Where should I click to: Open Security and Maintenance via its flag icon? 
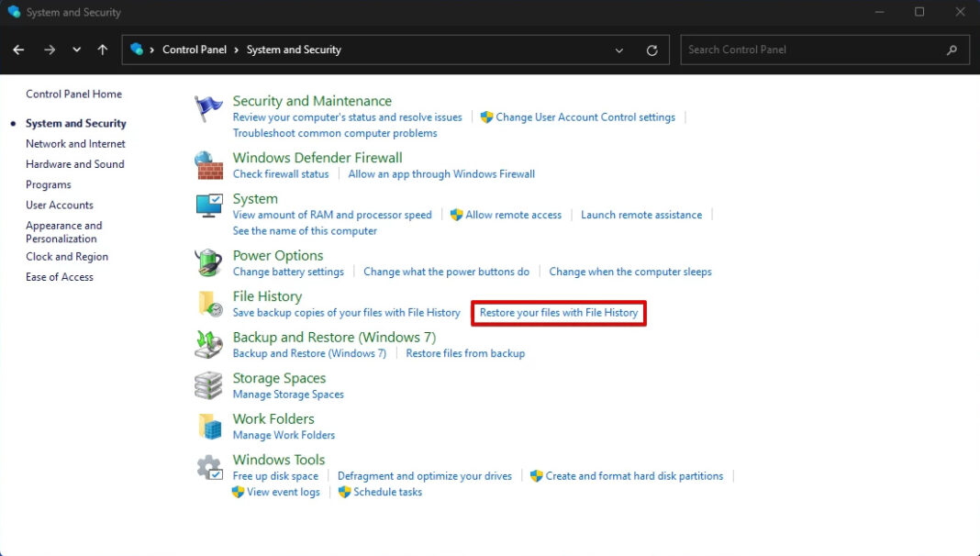207,107
